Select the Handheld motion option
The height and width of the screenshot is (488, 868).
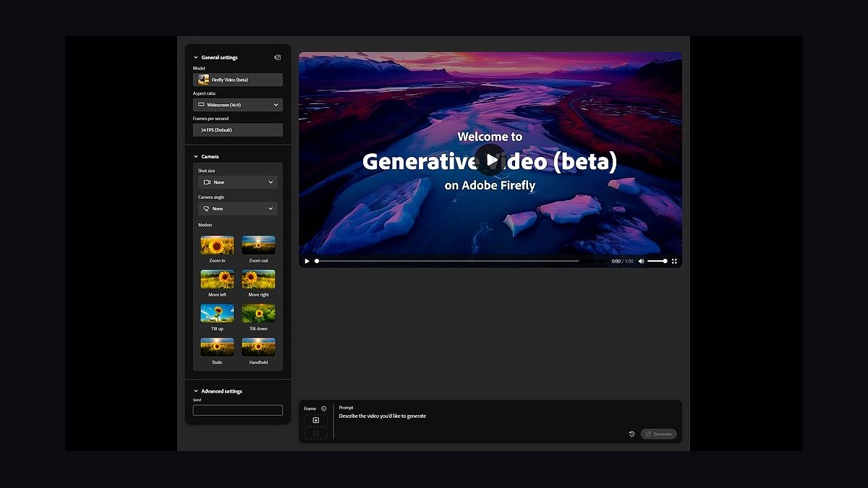(258, 346)
